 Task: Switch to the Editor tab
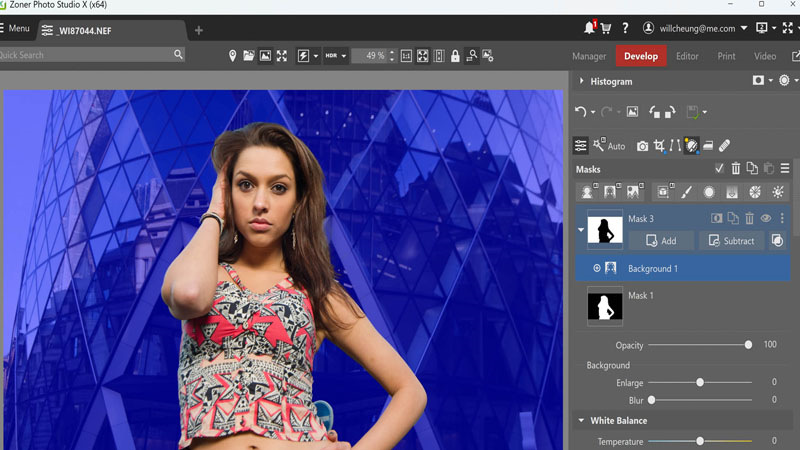pyautogui.click(x=687, y=56)
